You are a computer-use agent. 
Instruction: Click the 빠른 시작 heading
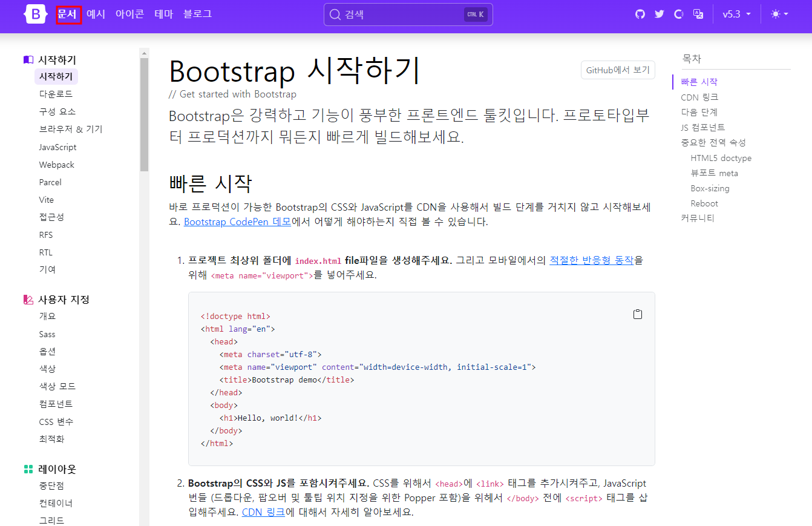click(x=210, y=183)
